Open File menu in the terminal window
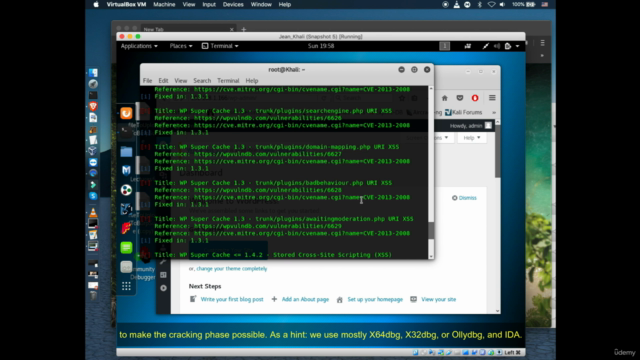The height and width of the screenshot is (360, 640). pos(147,81)
